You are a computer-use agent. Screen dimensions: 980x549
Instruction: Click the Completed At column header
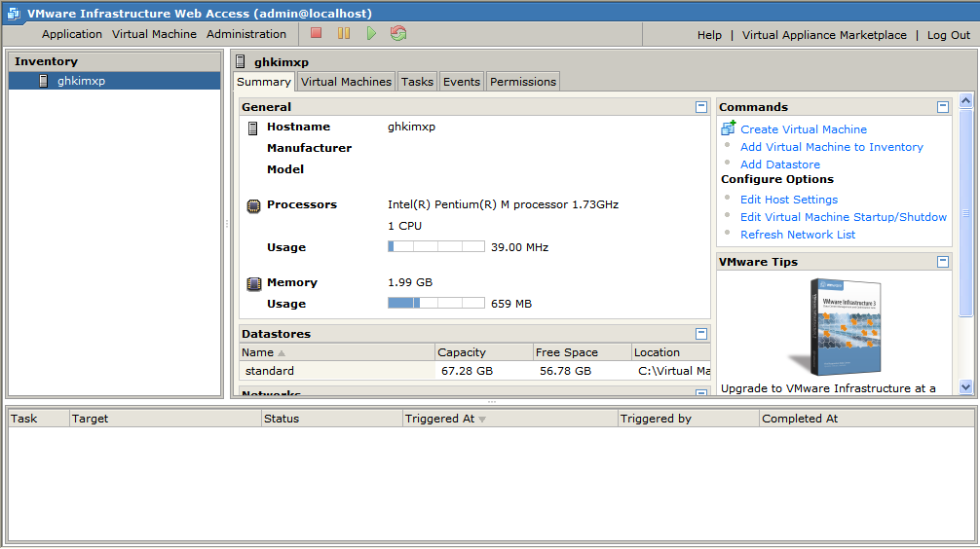(x=866, y=419)
